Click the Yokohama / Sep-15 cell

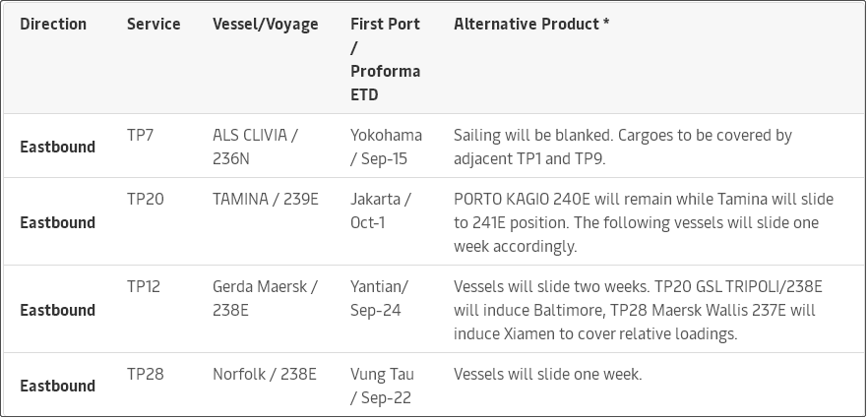pos(386,147)
